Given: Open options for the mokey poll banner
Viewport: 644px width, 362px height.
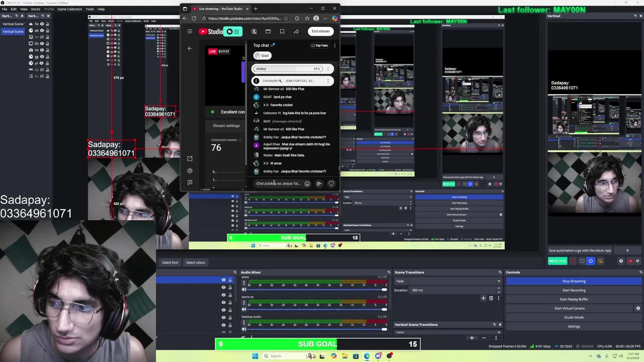Looking at the screenshot, I should point(328,69).
